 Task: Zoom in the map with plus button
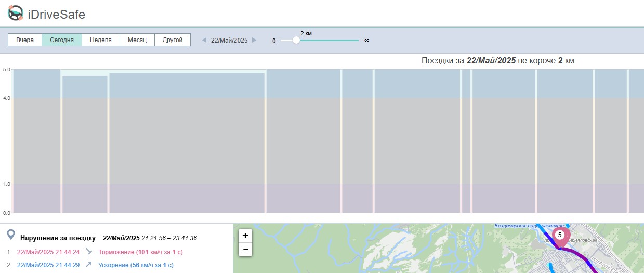tap(245, 236)
